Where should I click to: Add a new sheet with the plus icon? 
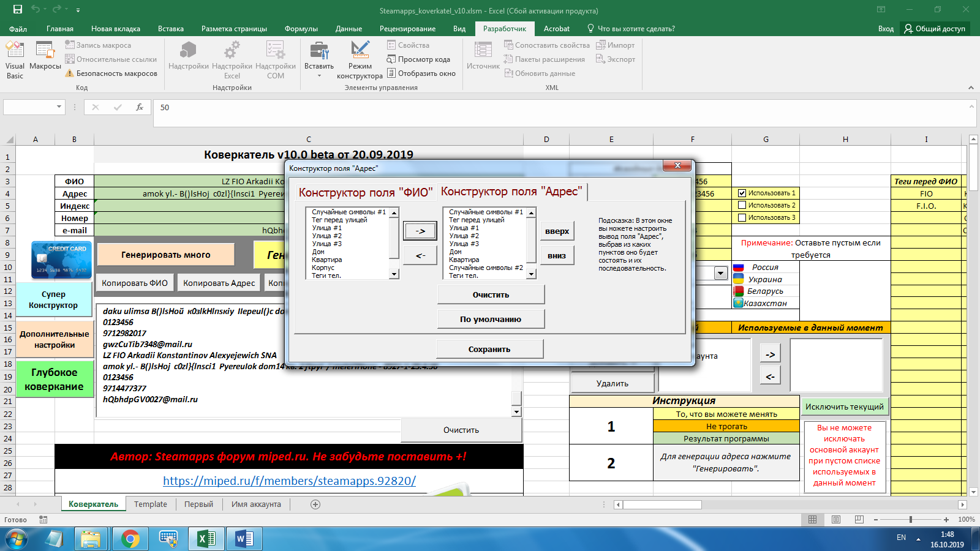315,504
